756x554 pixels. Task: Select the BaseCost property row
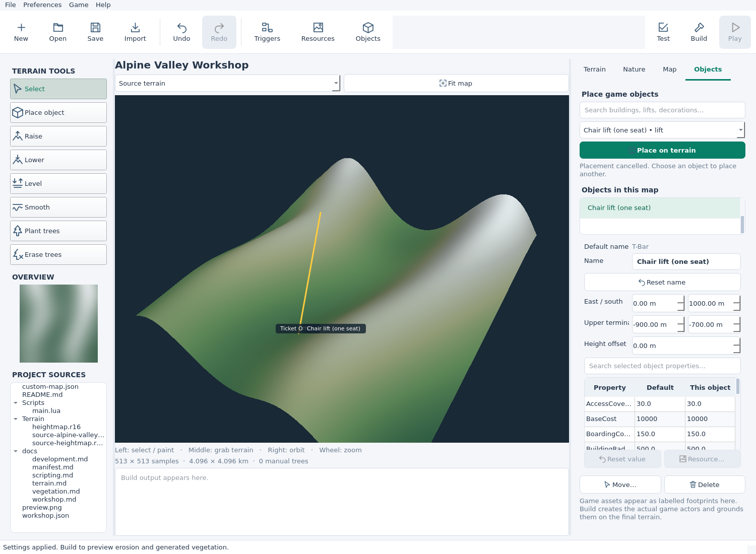[660, 419]
